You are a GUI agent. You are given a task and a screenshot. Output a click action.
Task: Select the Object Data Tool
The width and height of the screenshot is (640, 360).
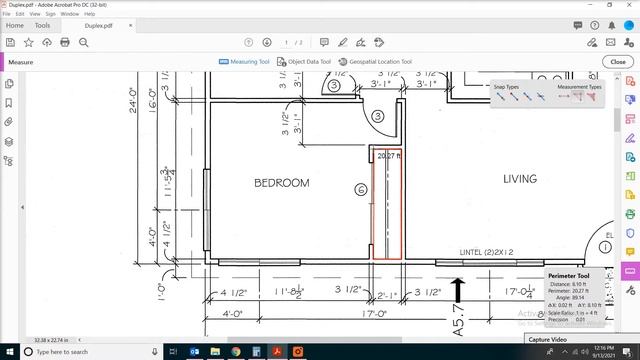[304, 62]
